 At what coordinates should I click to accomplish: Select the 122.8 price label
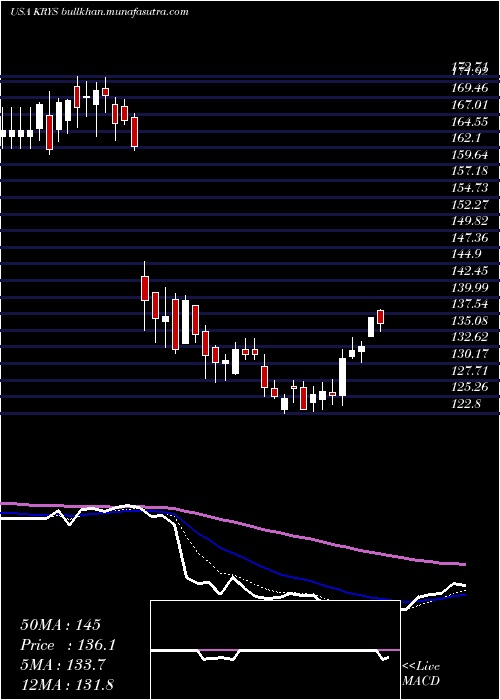click(x=467, y=404)
